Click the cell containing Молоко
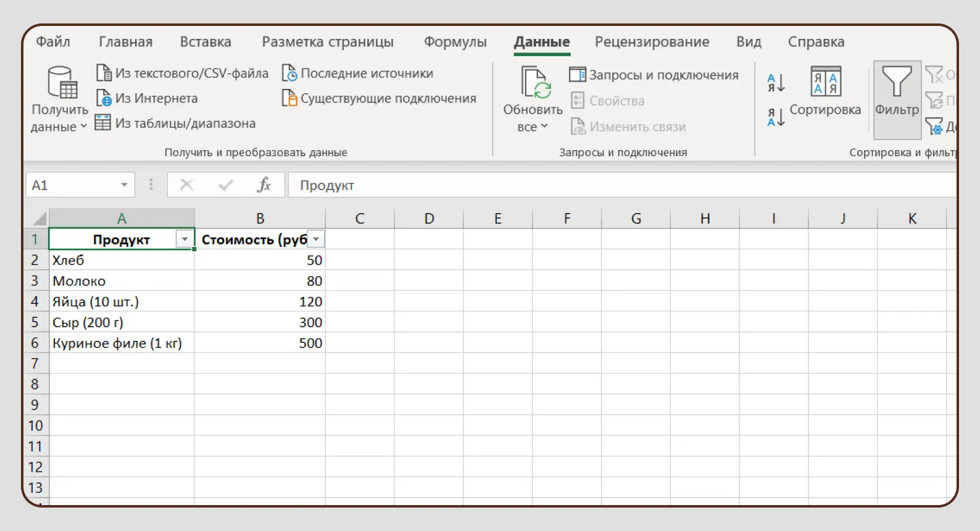This screenshot has width=980, height=531. (x=122, y=280)
